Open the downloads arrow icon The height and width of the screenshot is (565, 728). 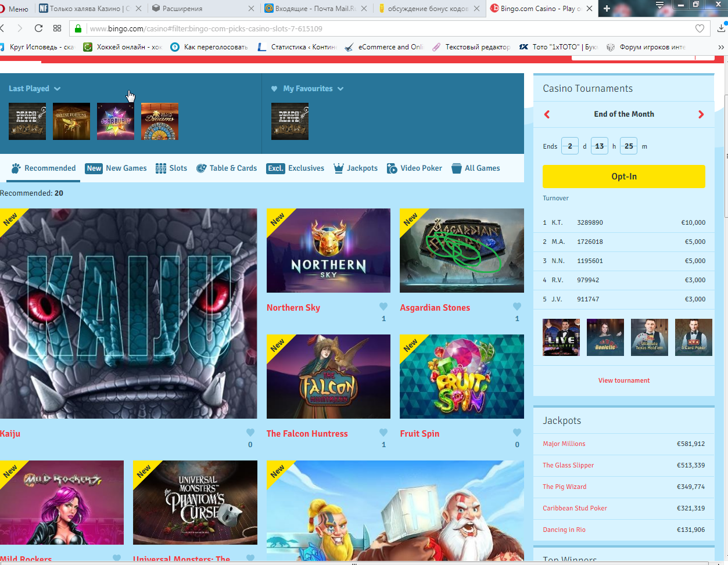(722, 27)
